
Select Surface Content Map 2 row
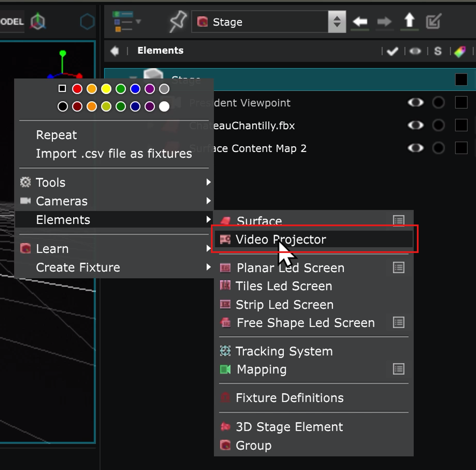pos(290,148)
